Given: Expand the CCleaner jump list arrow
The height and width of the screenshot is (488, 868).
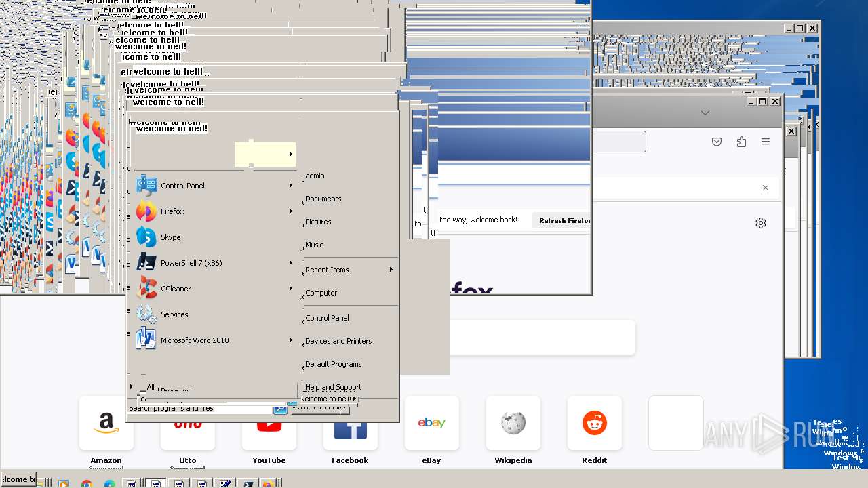Looking at the screenshot, I should [291, 289].
